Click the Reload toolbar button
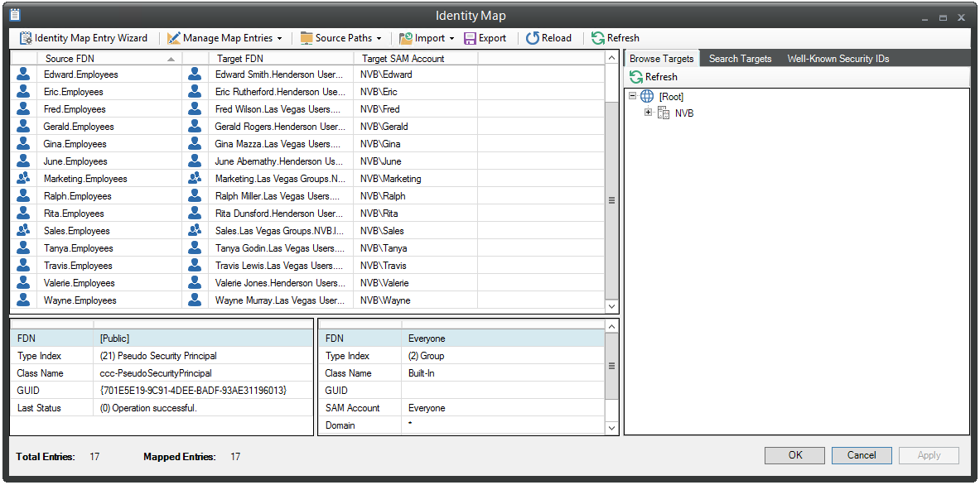Image resolution: width=980 pixels, height=485 pixels. pos(548,38)
